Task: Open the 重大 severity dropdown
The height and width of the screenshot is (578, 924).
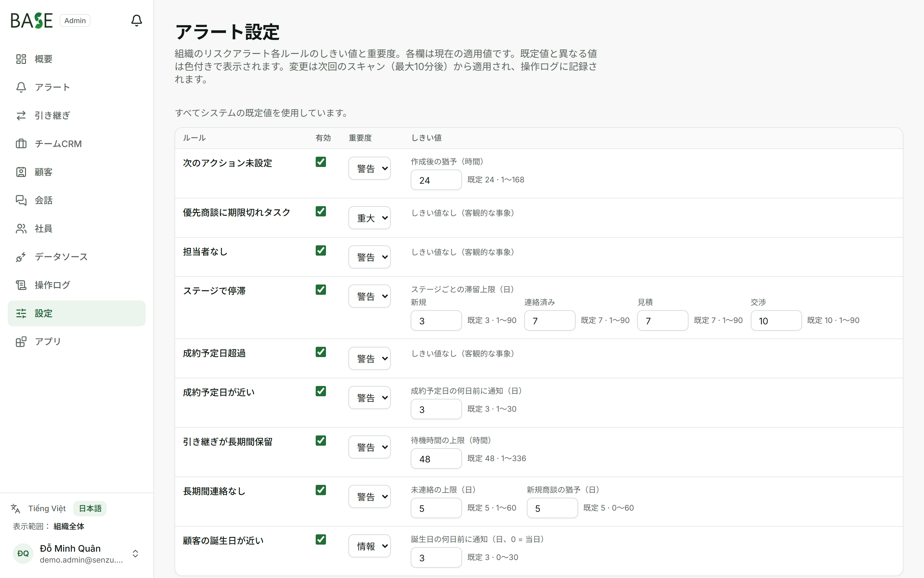Action: (x=369, y=218)
